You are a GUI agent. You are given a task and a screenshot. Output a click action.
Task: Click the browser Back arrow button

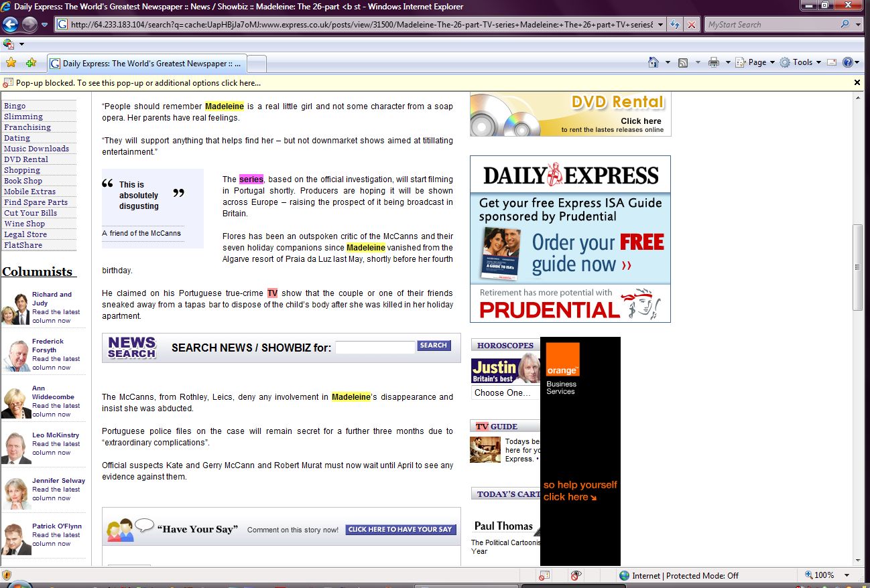pyautogui.click(x=11, y=25)
